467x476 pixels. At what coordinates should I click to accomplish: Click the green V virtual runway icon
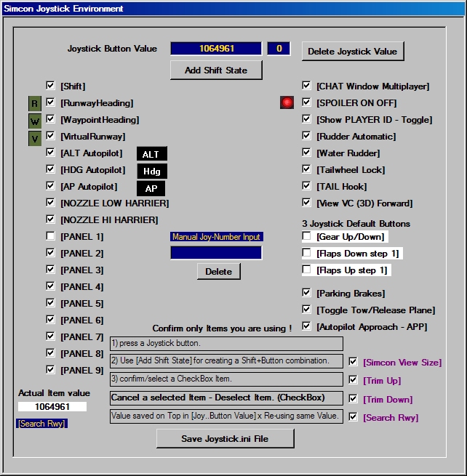point(35,139)
